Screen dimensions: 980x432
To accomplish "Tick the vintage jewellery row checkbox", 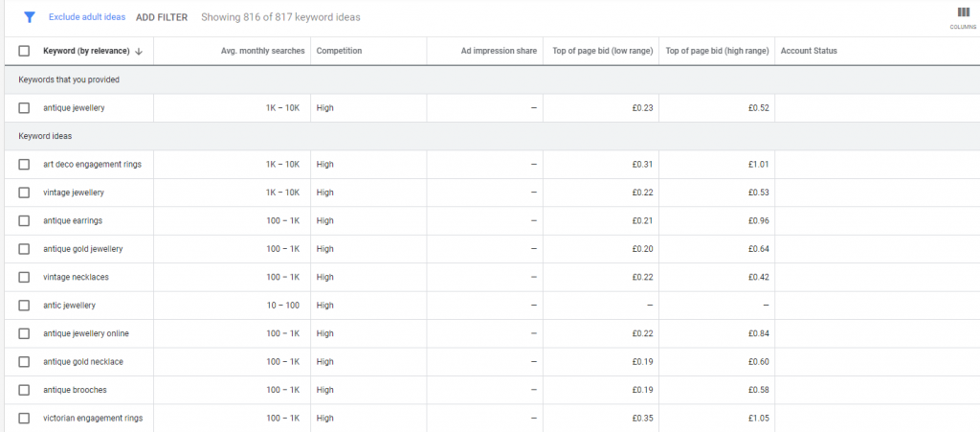I will pyautogui.click(x=24, y=193).
